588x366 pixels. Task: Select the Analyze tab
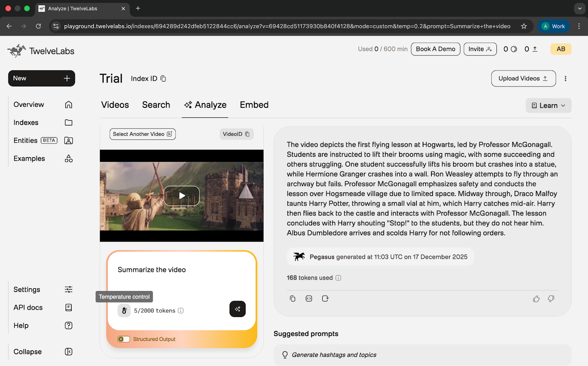click(x=205, y=105)
